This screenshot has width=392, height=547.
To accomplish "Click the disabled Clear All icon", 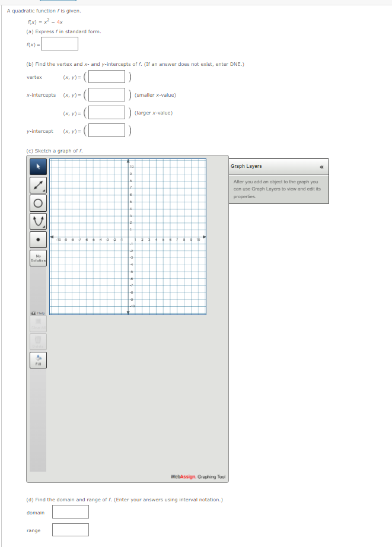I will coord(38,323).
